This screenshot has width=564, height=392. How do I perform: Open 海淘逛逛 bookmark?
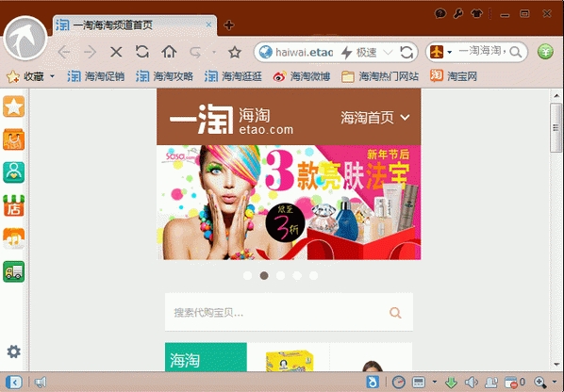click(233, 76)
